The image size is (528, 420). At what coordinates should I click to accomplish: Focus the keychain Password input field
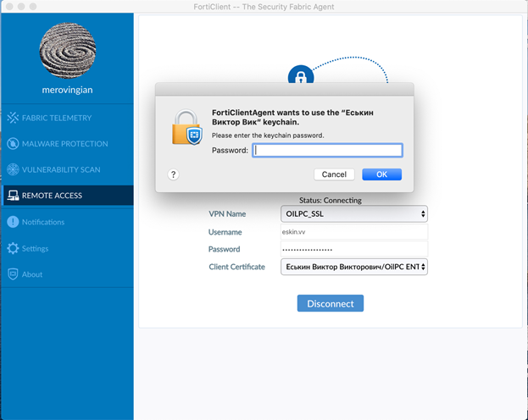tap(326, 150)
